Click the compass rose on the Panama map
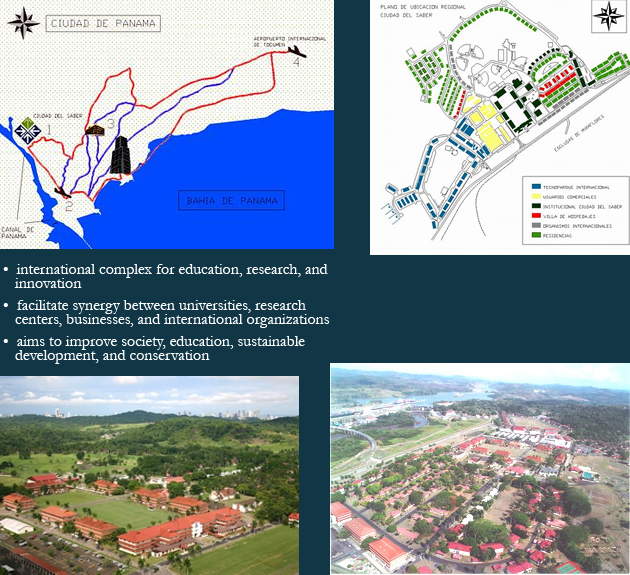This screenshot has width=630, height=575. click(27, 18)
